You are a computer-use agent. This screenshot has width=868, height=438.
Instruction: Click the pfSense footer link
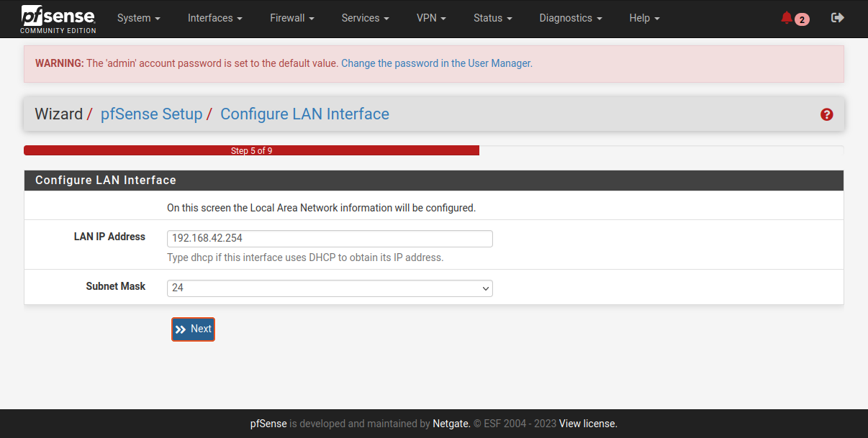click(x=268, y=424)
